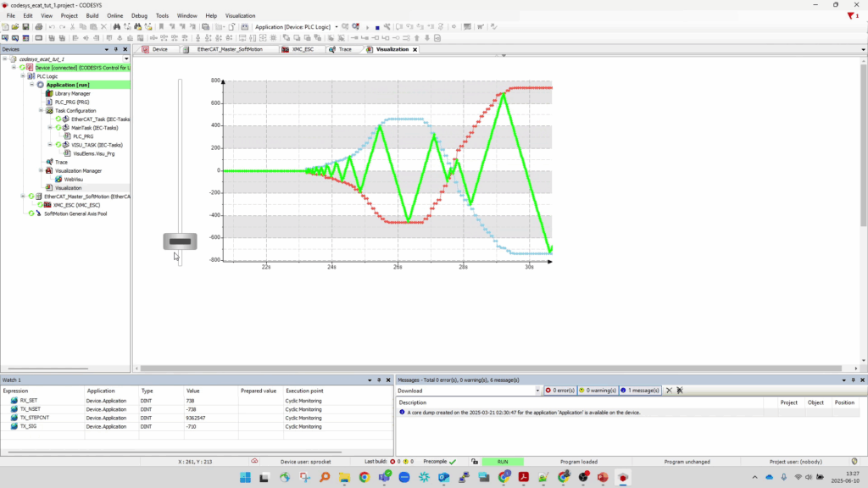Collapse the codesys_ecat_tut_1 project root
Viewport: 868px width, 488px height.
coord(5,58)
